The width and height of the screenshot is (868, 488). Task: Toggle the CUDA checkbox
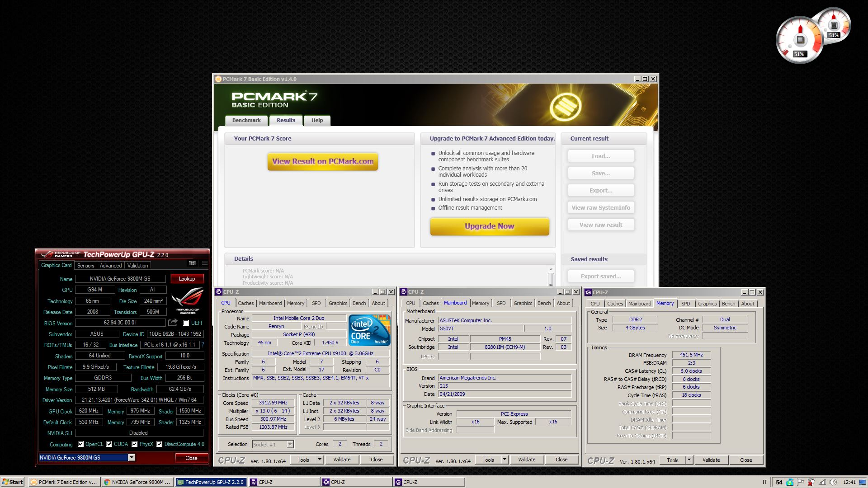(x=109, y=444)
